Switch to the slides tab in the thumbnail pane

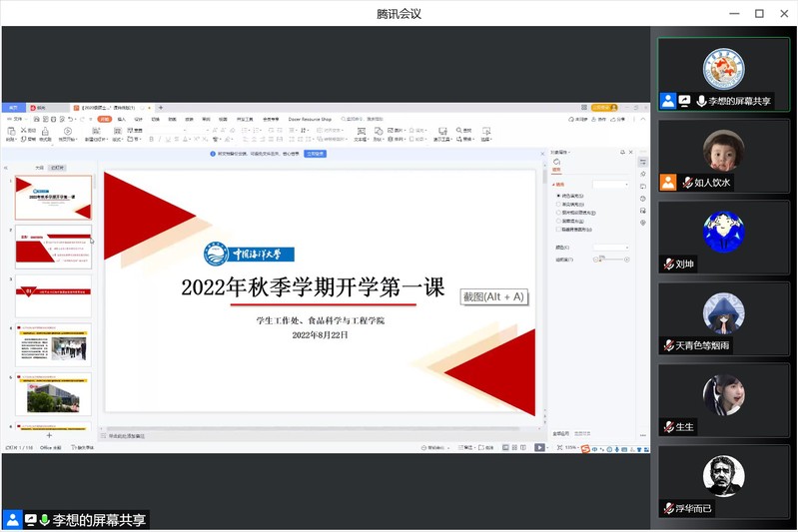pyautogui.click(x=57, y=168)
